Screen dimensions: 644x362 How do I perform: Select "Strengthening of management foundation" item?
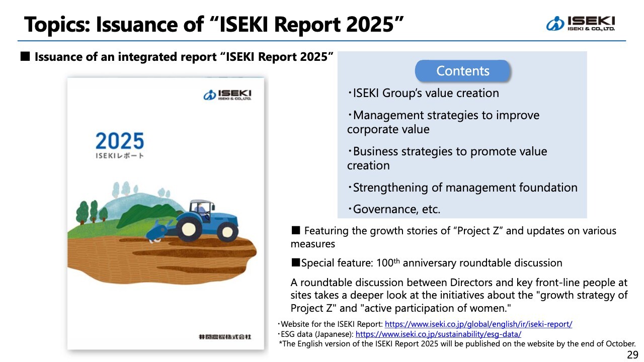[x=462, y=188]
